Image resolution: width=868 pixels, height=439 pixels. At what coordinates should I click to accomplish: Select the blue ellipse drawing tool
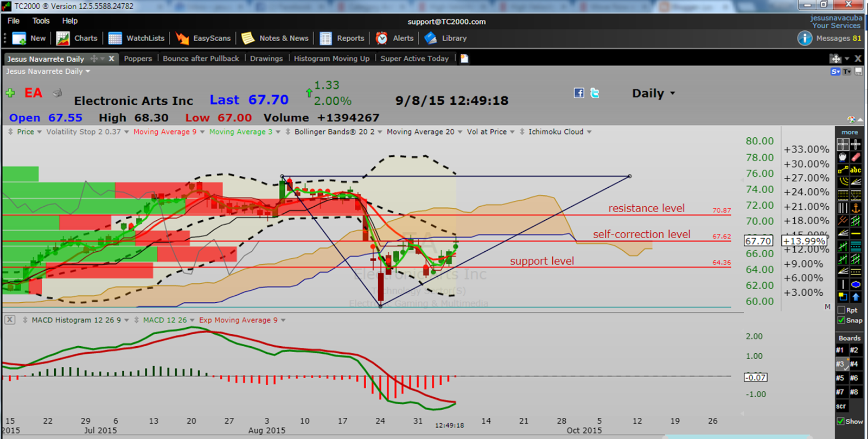pyautogui.click(x=856, y=284)
